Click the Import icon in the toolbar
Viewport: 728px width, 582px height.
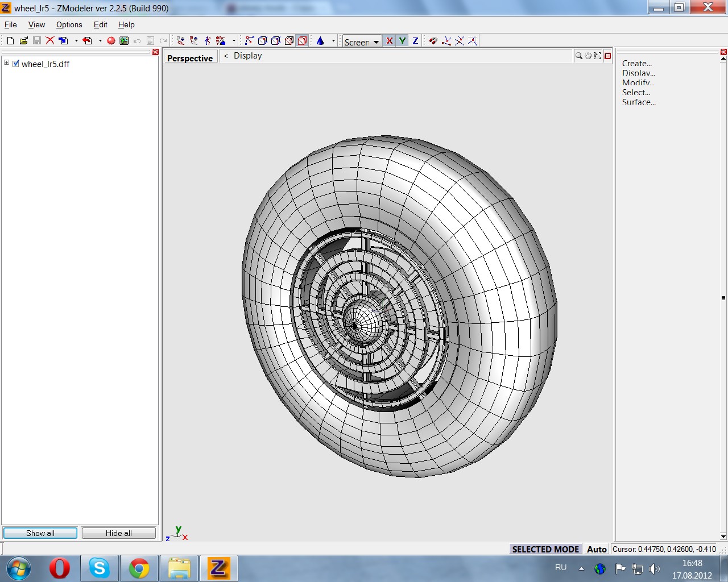coord(63,41)
